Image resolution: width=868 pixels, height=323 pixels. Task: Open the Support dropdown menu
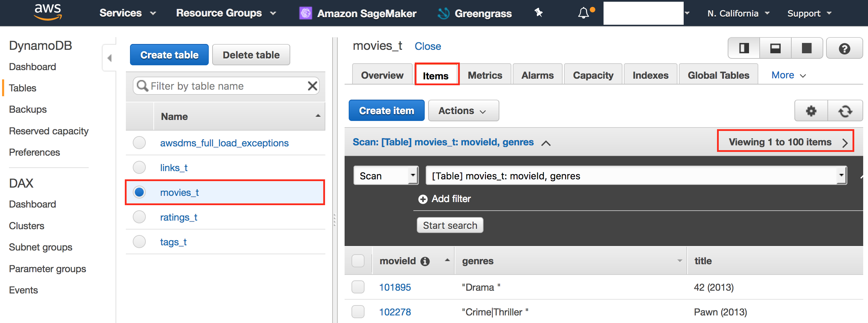(x=809, y=13)
